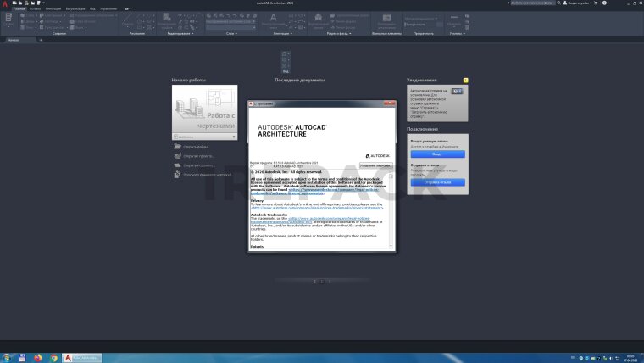Click the Windows Explorer taskbar icon
The width and height of the screenshot is (644, 363).
(x=23, y=356)
